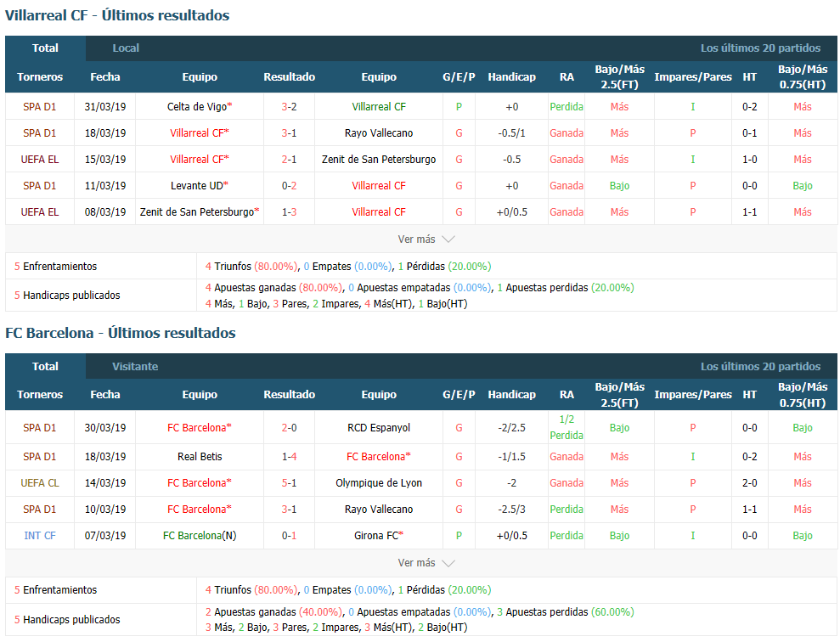The width and height of the screenshot is (840, 642).
Task: Click UEFA CL tournament for 14/03/19
Action: coord(40,483)
